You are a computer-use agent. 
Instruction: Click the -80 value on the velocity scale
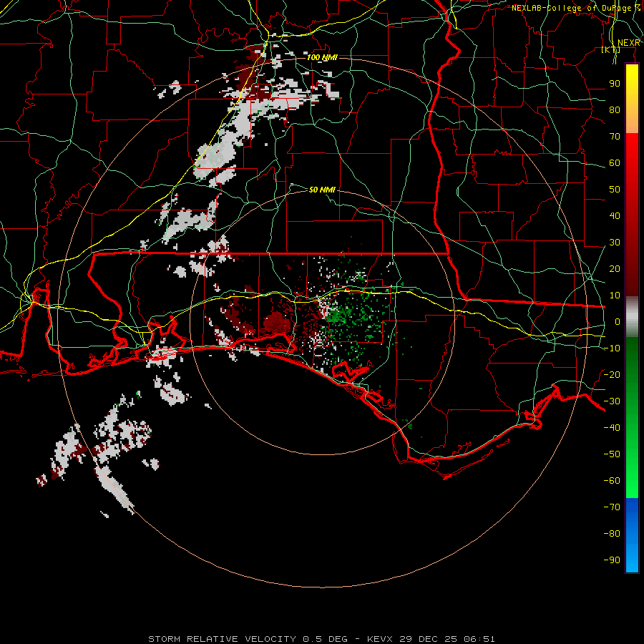[x=612, y=534]
